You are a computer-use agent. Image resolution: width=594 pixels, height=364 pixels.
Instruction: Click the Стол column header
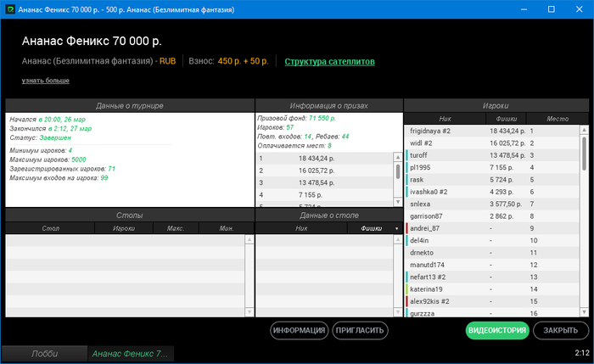click(50, 228)
